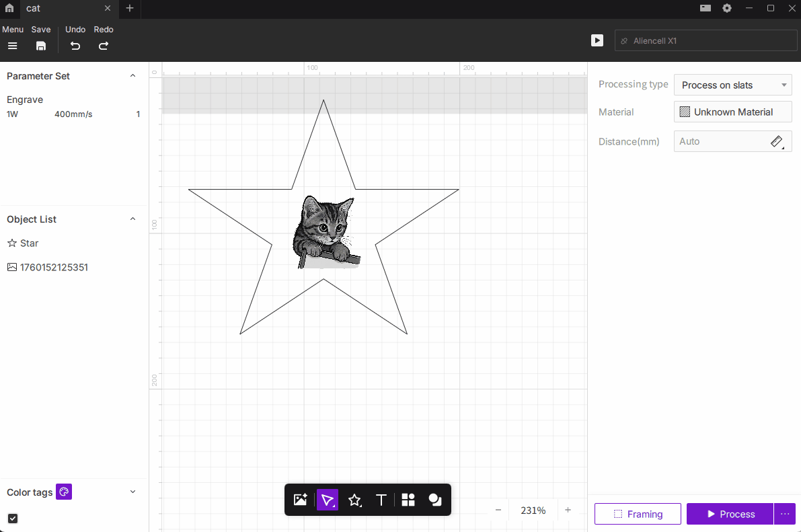Start the job with Process button
This screenshot has height=532, width=801.
click(x=730, y=514)
